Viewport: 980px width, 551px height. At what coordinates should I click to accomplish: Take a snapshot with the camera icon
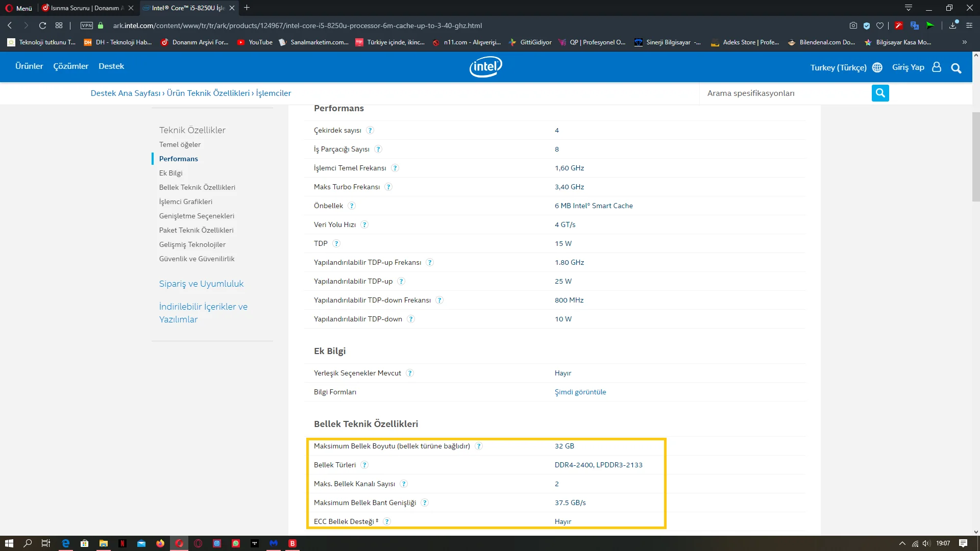tap(853, 26)
